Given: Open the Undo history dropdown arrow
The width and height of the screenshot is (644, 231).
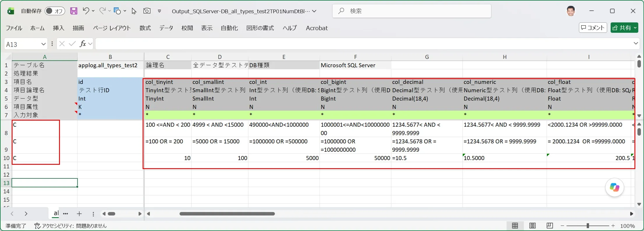Looking at the screenshot, I should point(93,11).
